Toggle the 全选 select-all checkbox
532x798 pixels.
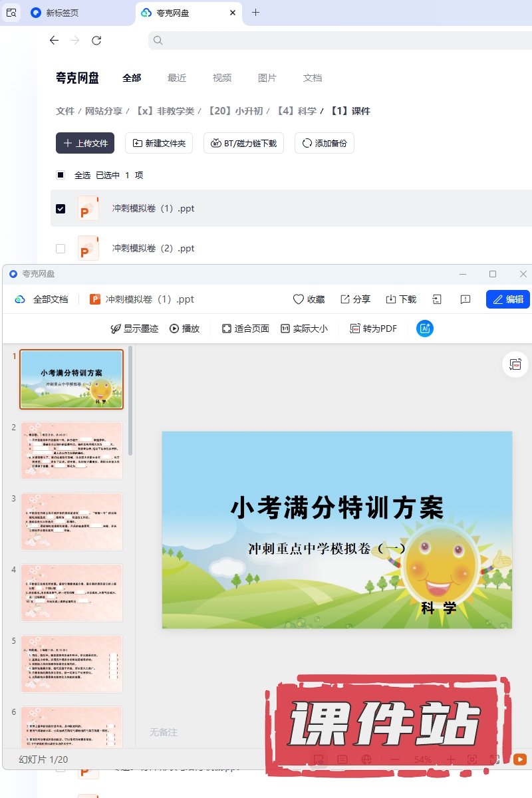61,176
